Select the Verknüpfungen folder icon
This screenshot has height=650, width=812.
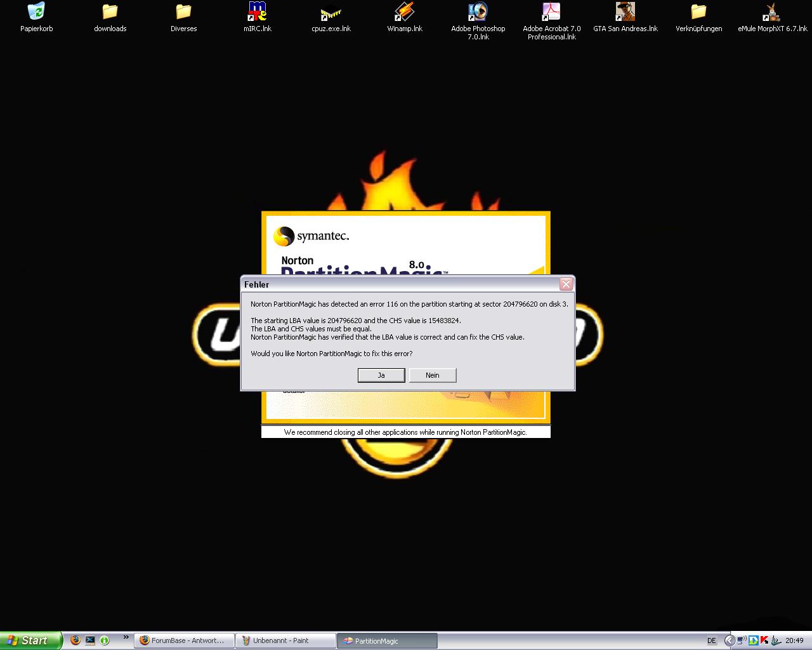[698, 17]
